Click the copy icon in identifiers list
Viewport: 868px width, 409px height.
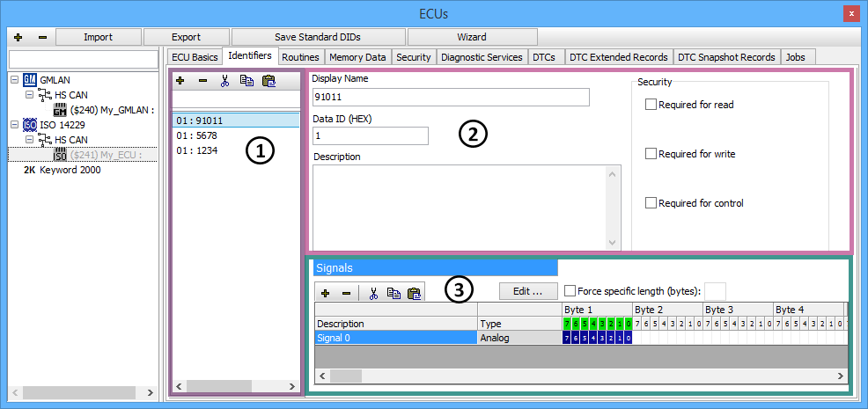pos(247,80)
